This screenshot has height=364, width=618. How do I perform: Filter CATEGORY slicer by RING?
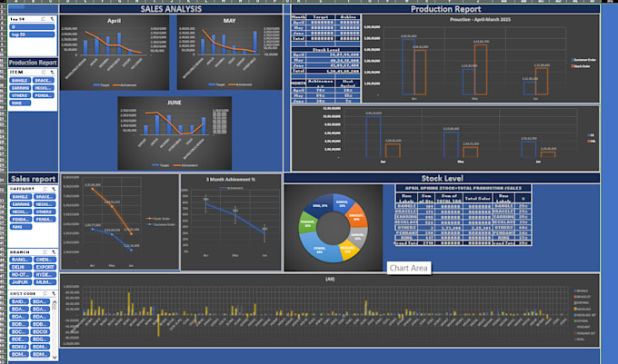(20, 227)
